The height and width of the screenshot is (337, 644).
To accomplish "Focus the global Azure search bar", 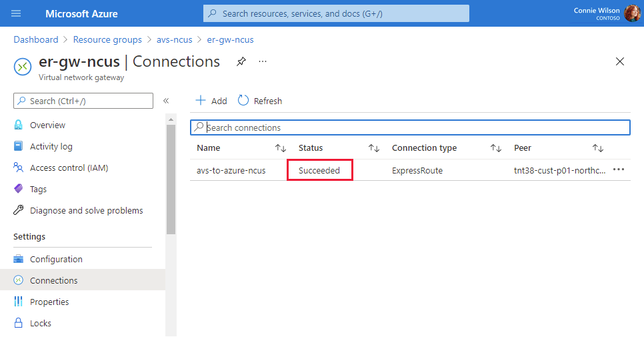I will pos(336,13).
